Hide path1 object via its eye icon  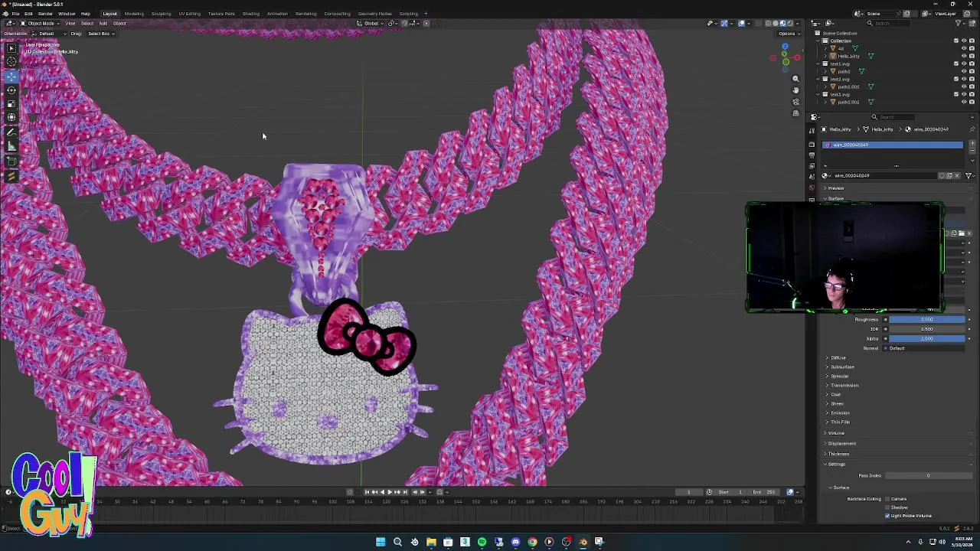[964, 71]
